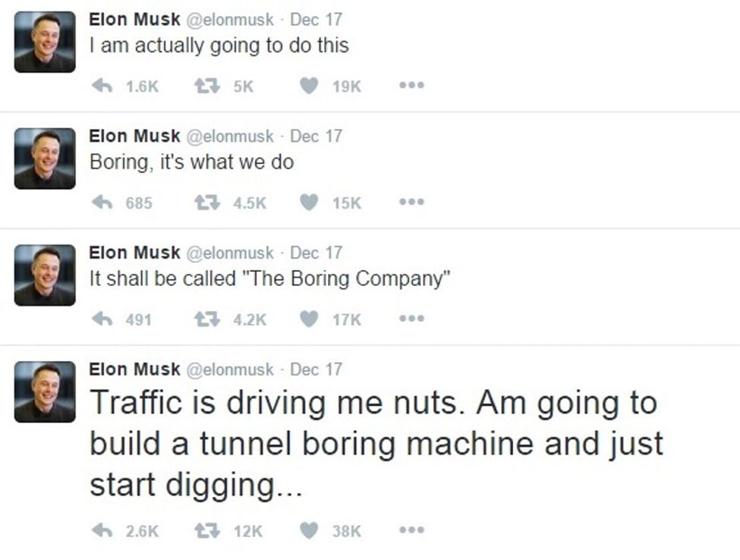740x560 pixels.
Task: Retweet the "Traffic is driving me nuts" tweet
Action: (202, 531)
